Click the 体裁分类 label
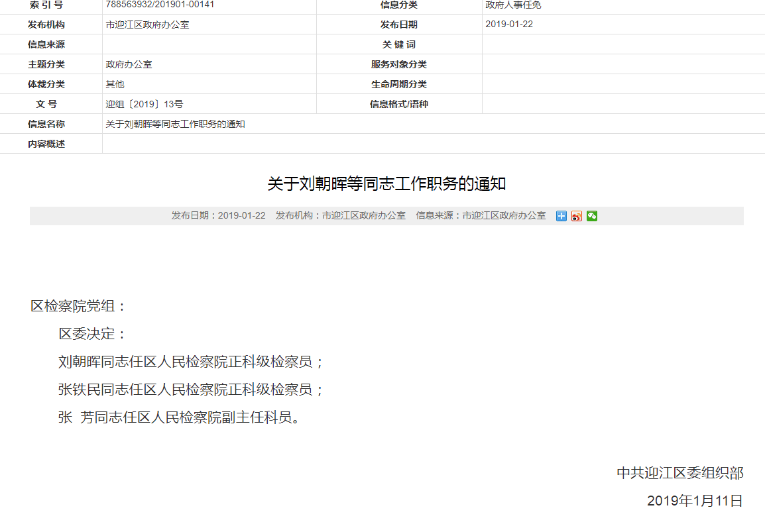Screen dimensions: 765x532 [46, 84]
